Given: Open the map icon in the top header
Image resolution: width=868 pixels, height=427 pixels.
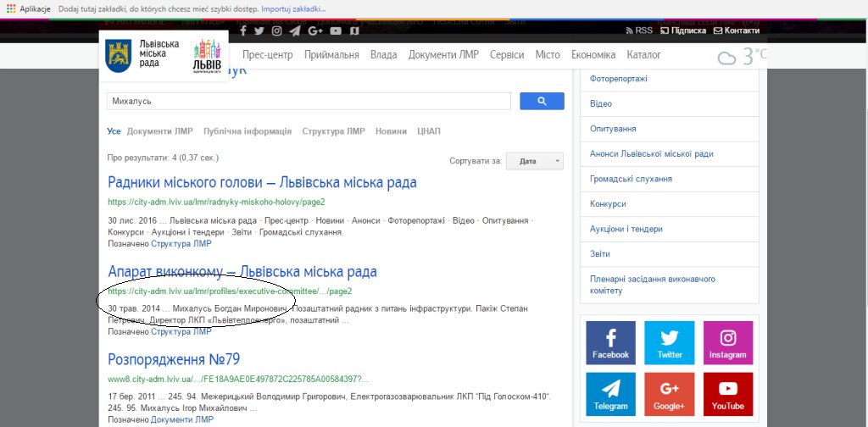Looking at the screenshot, I should click(x=354, y=31).
